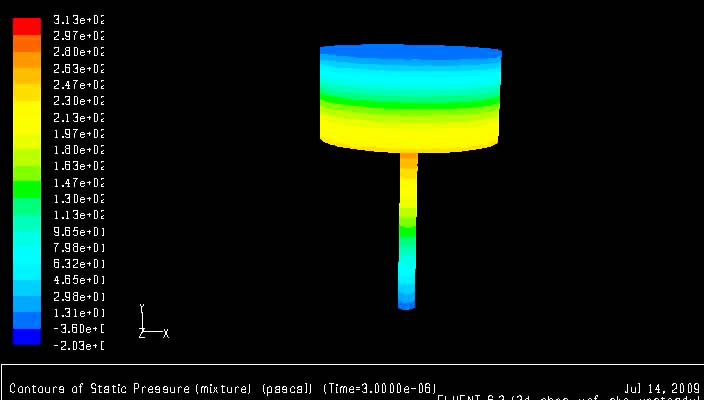The image size is (704, 400).
Task: Click the 1.47e+02 legend label
Action: pyautogui.click(x=78, y=183)
